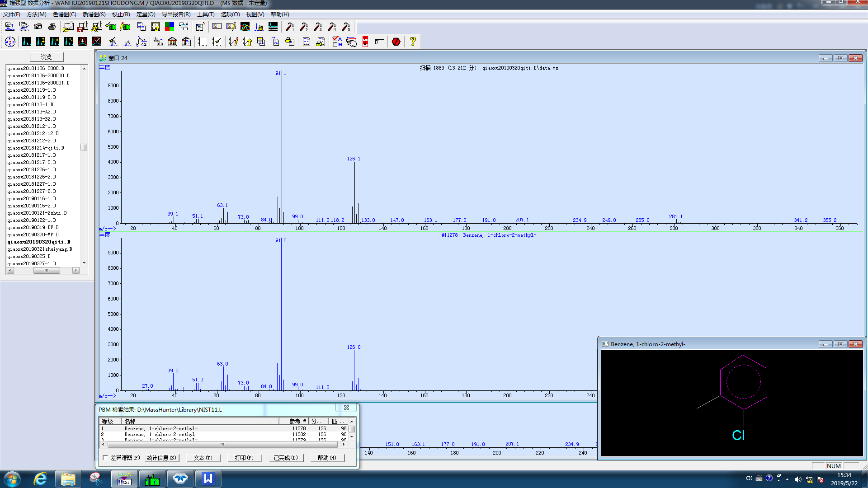868x488 pixels.
Task: Click the hammer tool number 1 icon
Action: point(290,27)
